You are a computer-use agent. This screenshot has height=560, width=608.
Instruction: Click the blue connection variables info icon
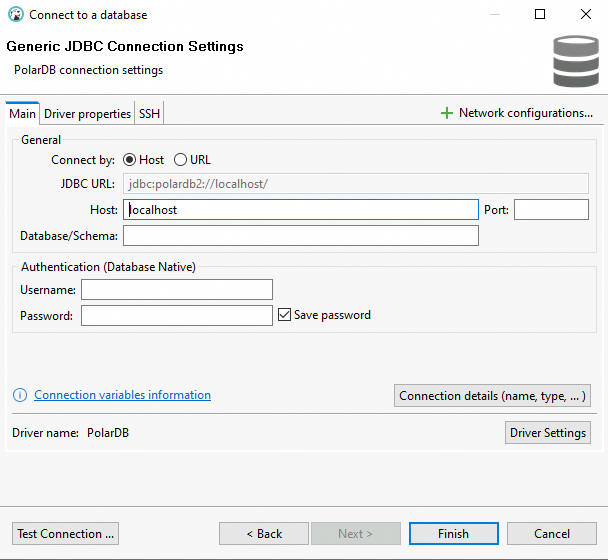tap(20, 395)
